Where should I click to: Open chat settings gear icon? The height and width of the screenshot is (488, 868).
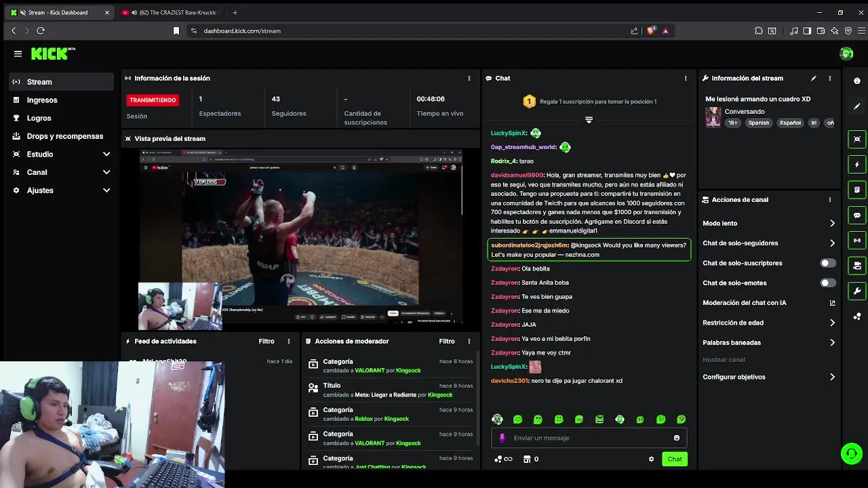click(651, 459)
